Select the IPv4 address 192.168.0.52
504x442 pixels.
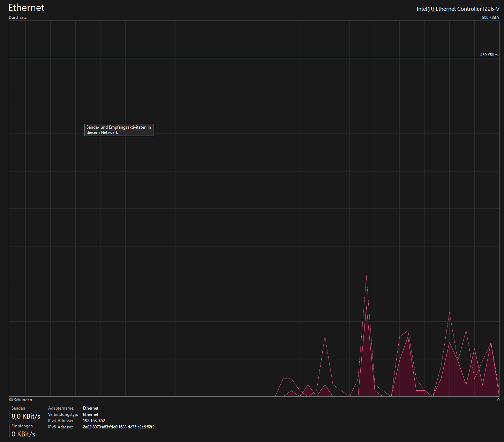tap(94, 421)
